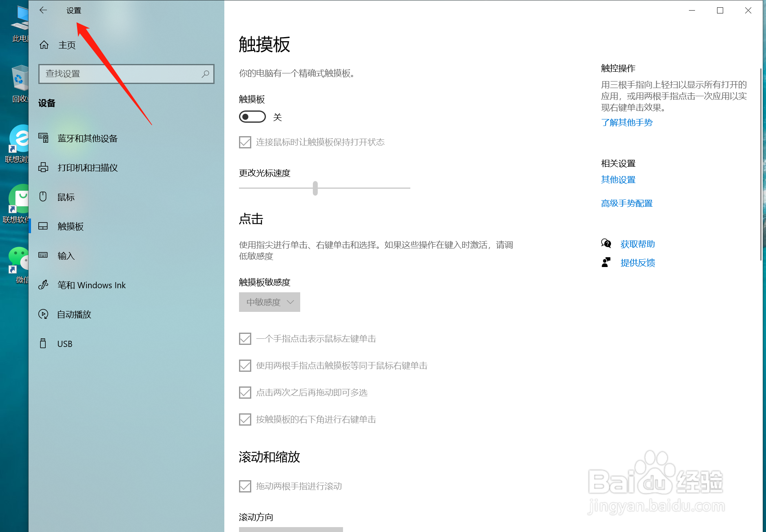Open 打印机和扫描仪 settings
The height and width of the screenshot is (532, 766).
point(87,168)
